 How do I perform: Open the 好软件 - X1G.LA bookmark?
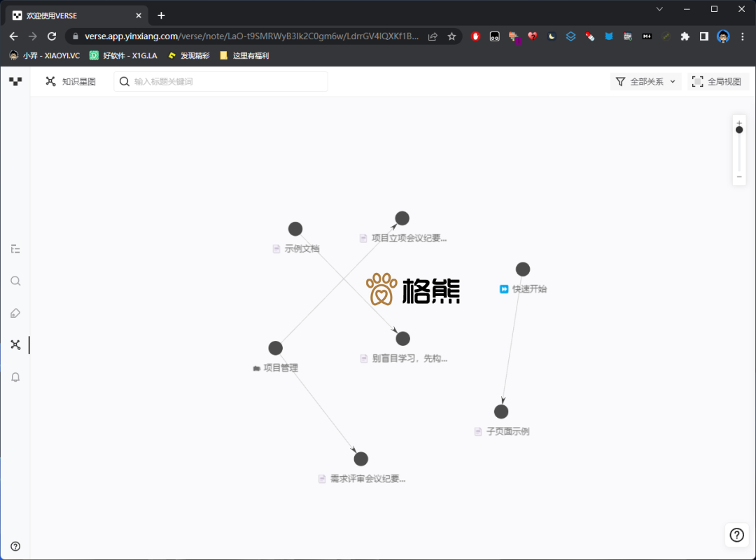pyautogui.click(x=123, y=55)
